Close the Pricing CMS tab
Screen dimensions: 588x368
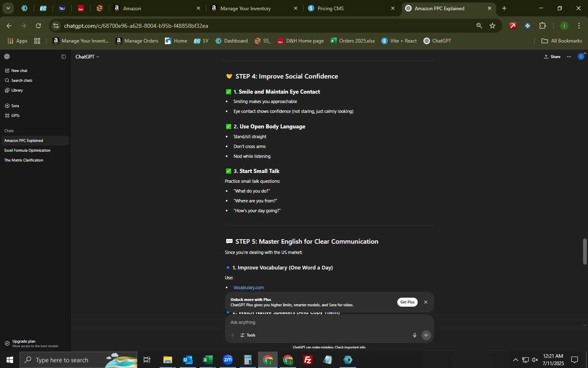click(393, 8)
